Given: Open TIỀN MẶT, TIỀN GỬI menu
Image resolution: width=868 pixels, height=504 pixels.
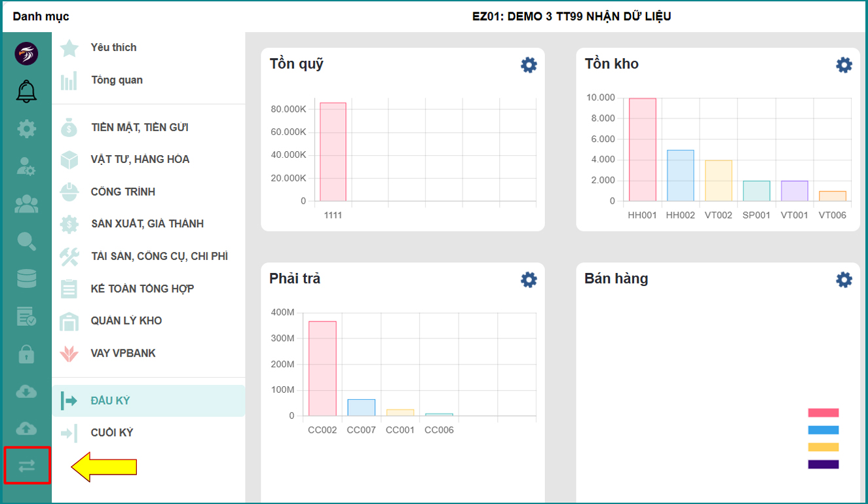Looking at the screenshot, I should point(140,128).
